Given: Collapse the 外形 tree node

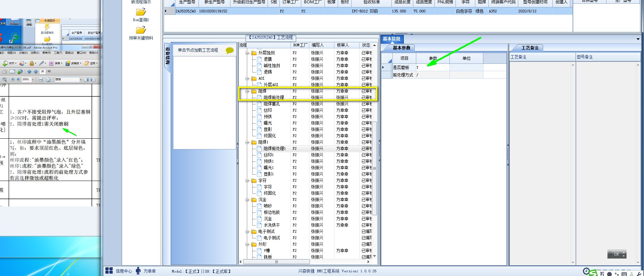Looking at the screenshot, I should coord(248,244).
